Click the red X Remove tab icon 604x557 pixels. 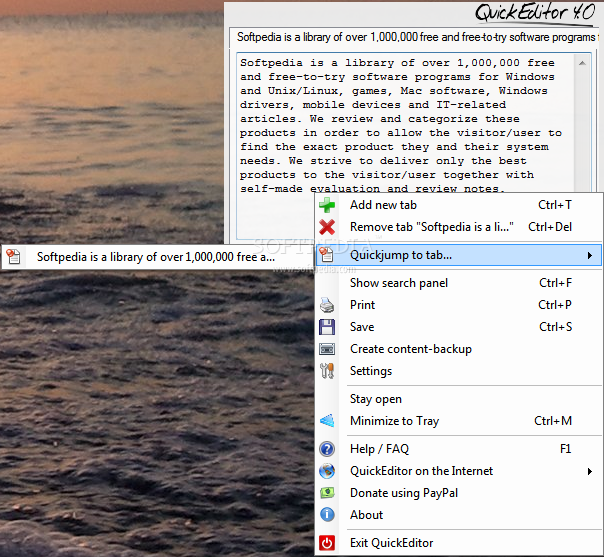click(327, 227)
